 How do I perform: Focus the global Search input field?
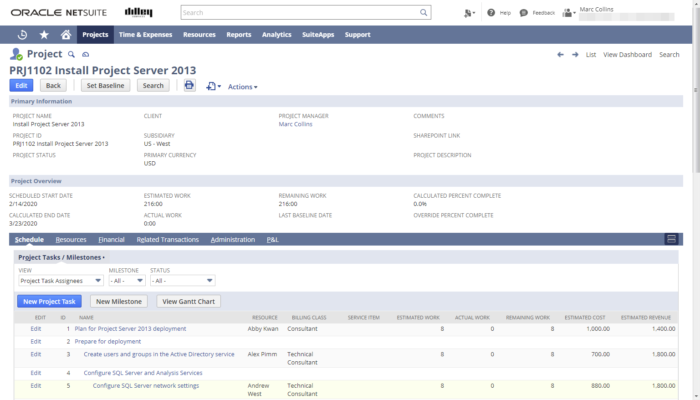point(300,12)
